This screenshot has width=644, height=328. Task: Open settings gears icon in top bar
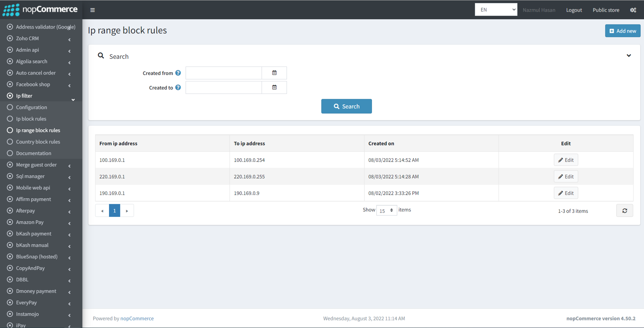click(x=633, y=10)
